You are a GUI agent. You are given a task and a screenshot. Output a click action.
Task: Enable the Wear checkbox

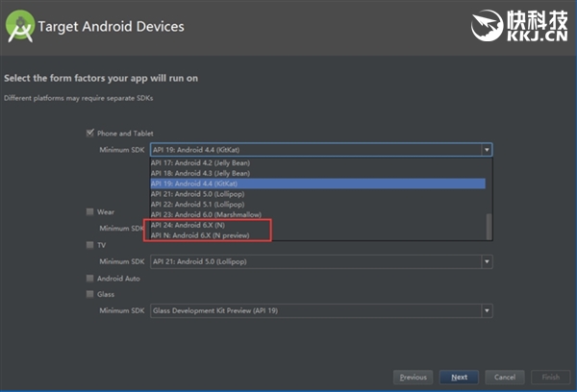(89, 211)
